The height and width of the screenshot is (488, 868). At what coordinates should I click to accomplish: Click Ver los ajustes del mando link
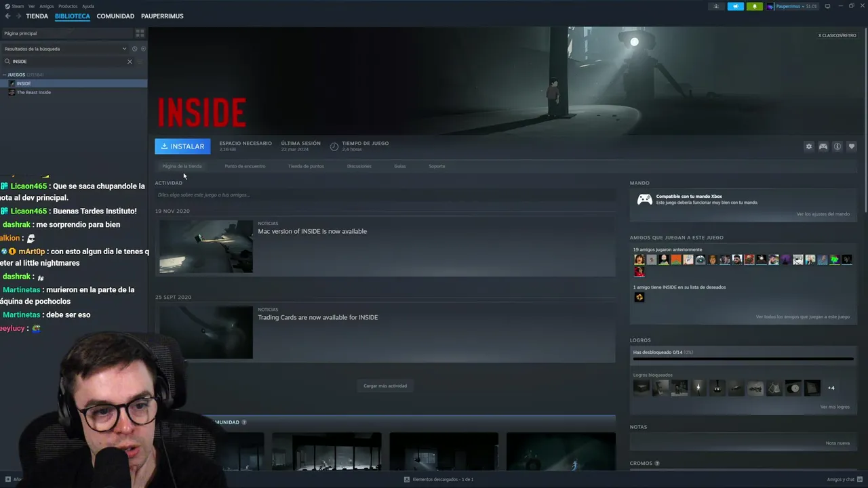click(x=823, y=214)
